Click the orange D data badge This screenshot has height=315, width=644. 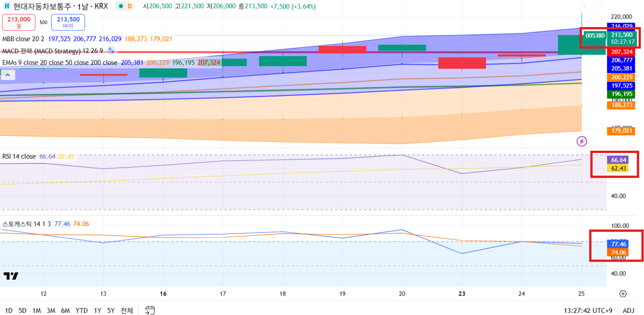click(130, 6)
